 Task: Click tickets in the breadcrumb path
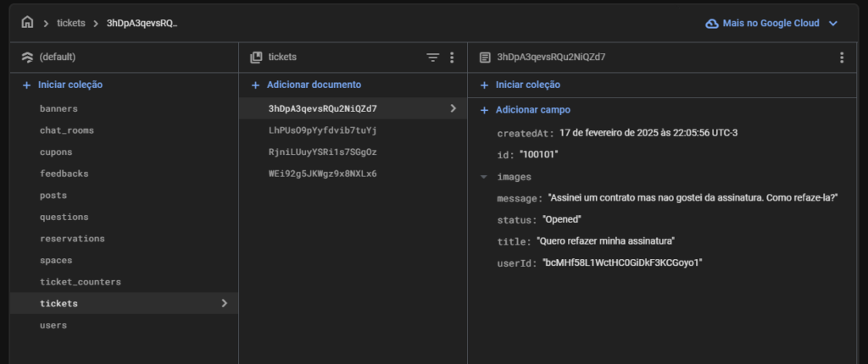[x=71, y=23]
